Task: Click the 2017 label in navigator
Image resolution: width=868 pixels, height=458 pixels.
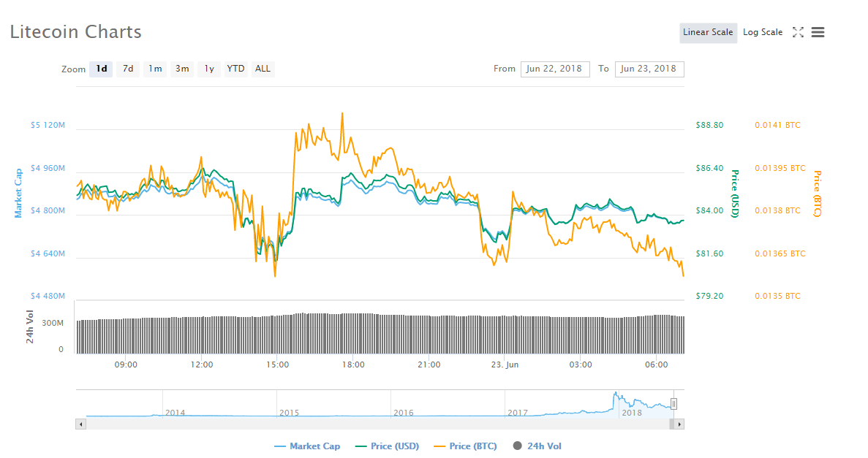Action: [518, 413]
